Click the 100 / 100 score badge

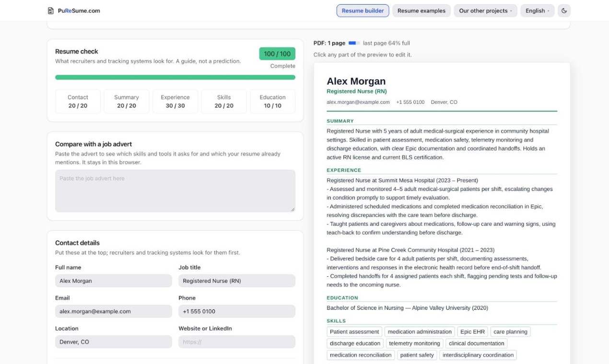[x=277, y=54]
